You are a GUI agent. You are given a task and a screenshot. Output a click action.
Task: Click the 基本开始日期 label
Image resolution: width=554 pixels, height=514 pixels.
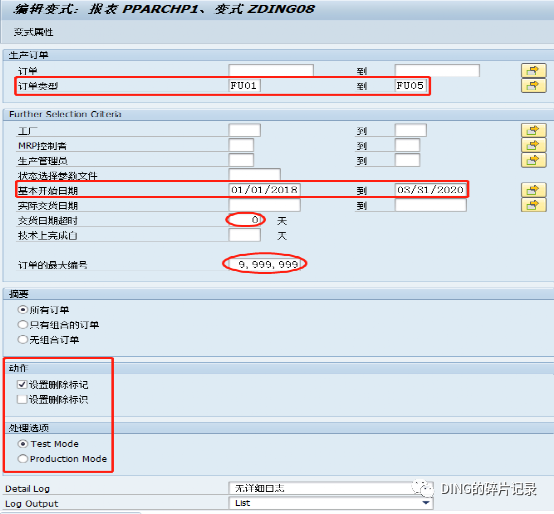48,191
